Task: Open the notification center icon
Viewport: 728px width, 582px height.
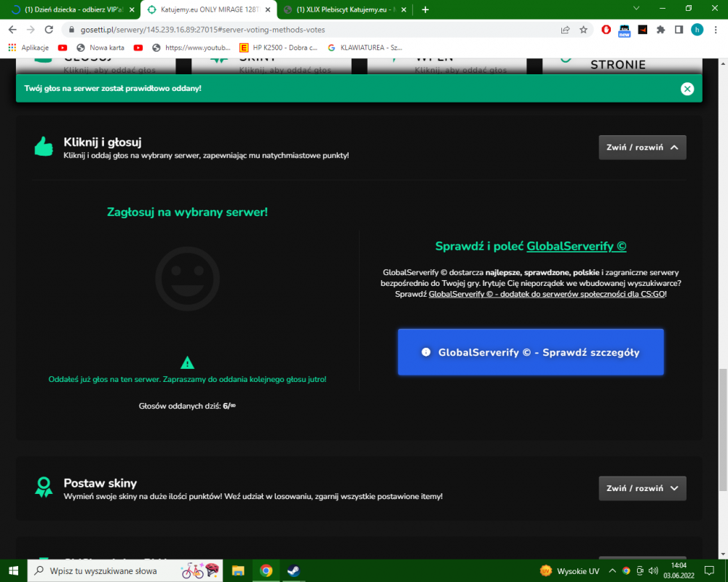Action: pos(709,571)
